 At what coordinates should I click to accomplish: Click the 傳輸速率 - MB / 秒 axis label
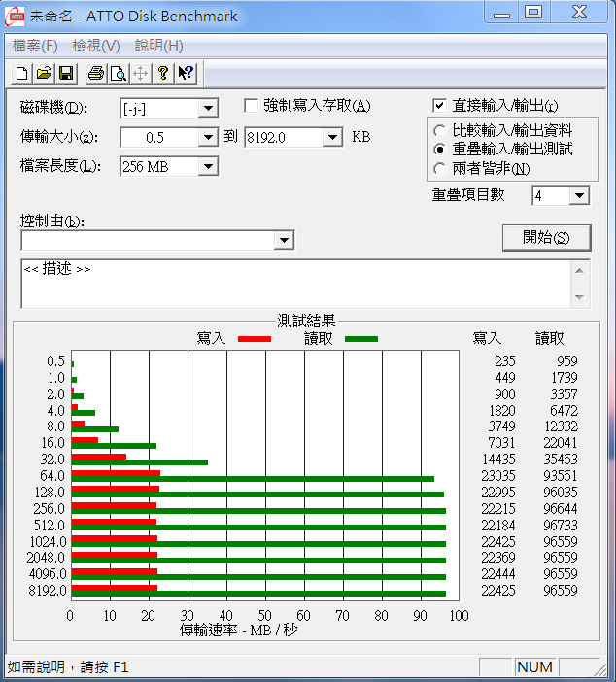[238, 630]
